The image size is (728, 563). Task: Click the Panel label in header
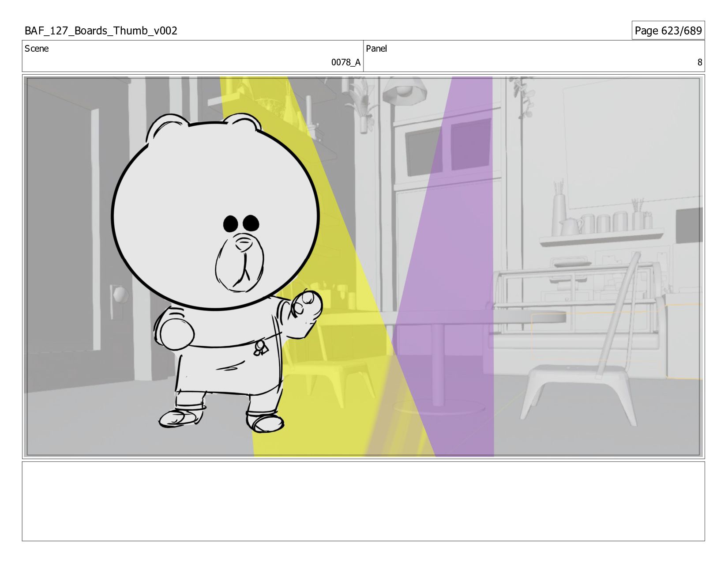pos(376,49)
